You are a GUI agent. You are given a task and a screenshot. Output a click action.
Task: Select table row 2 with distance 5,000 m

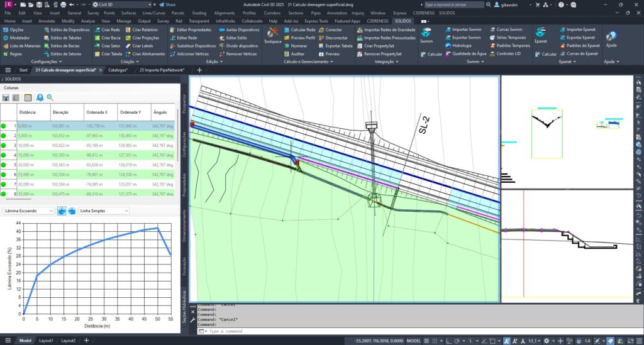88,136
